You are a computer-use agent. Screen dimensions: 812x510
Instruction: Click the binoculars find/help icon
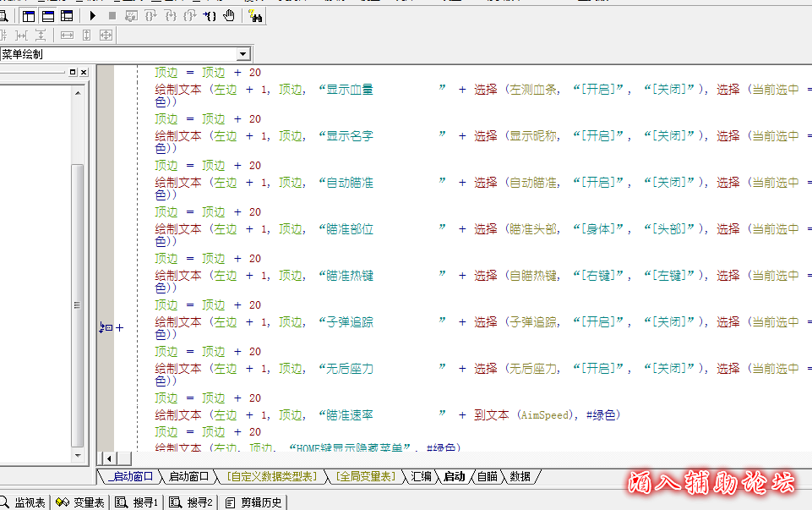click(255, 15)
